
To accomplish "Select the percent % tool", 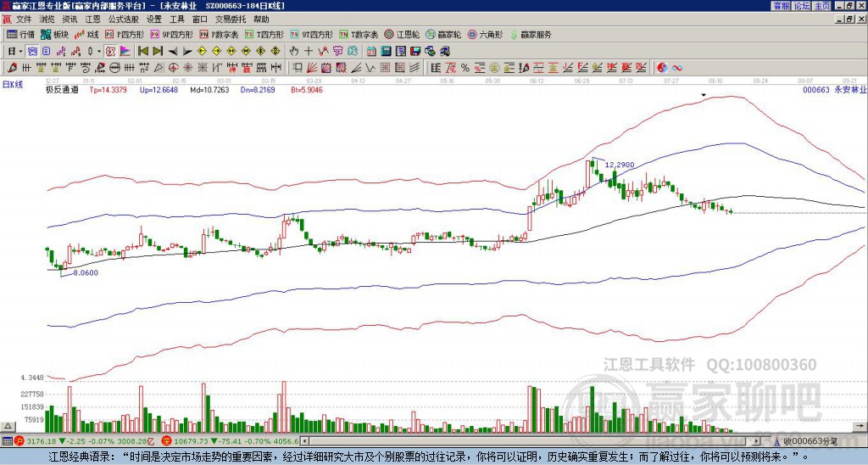I will 465,68.
